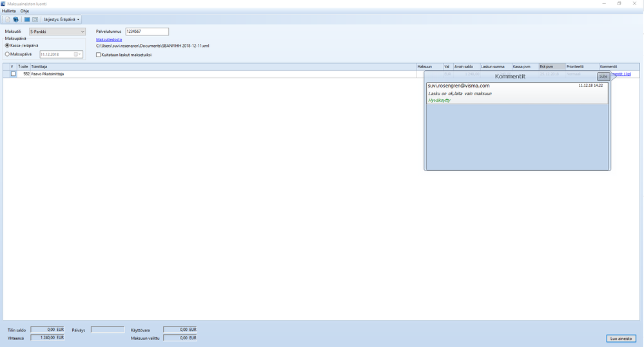644x347 pixels.
Task: Click the Kassa pvm column header
Action: tap(525, 66)
